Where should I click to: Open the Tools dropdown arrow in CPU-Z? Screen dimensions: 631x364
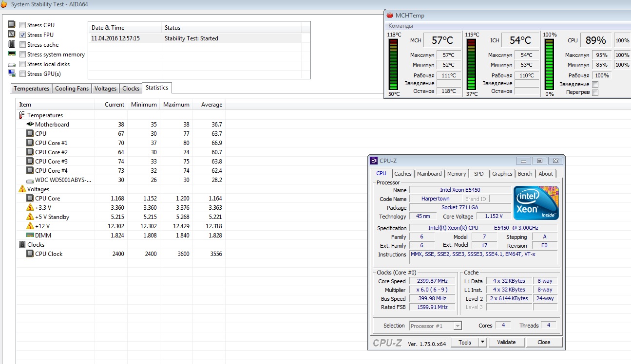click(482, 342)
